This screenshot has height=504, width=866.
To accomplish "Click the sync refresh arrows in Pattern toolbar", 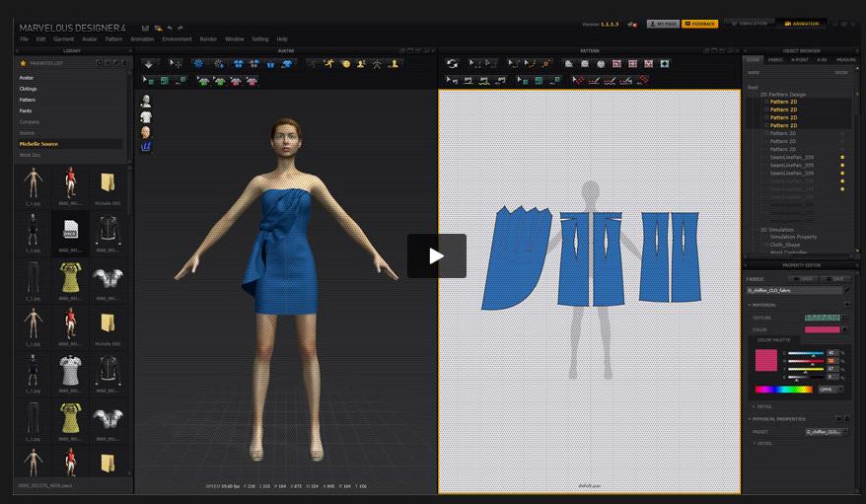I will (453, 64).
